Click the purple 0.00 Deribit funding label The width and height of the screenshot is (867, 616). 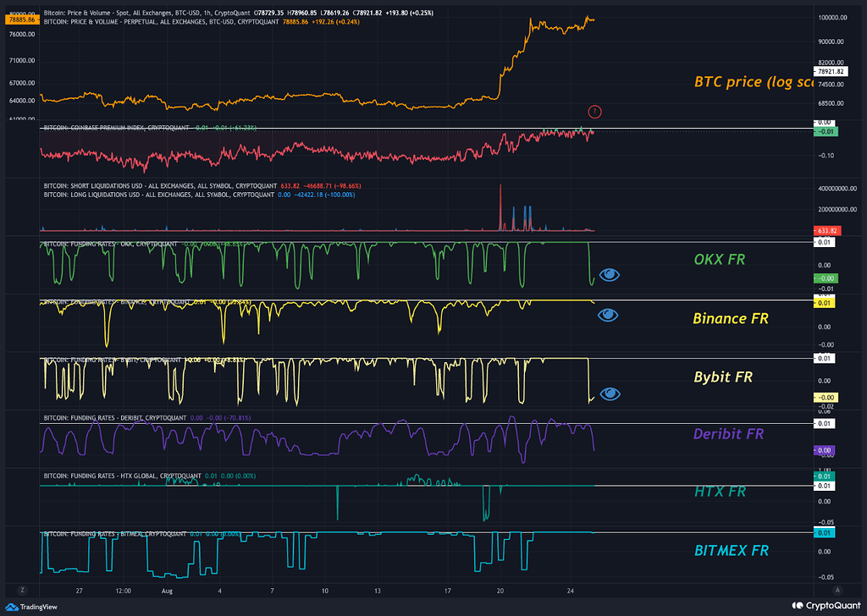coord(825,450)
